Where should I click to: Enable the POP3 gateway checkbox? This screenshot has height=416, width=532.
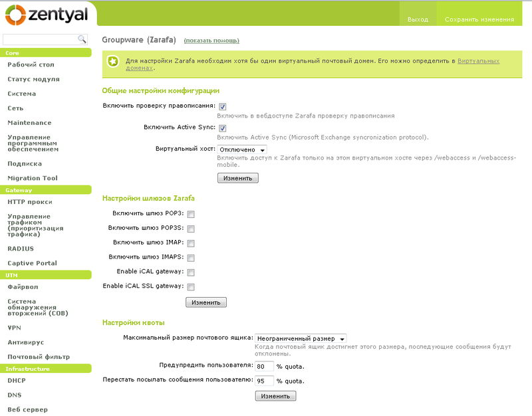pyautogui.click(x=191, y=214)
